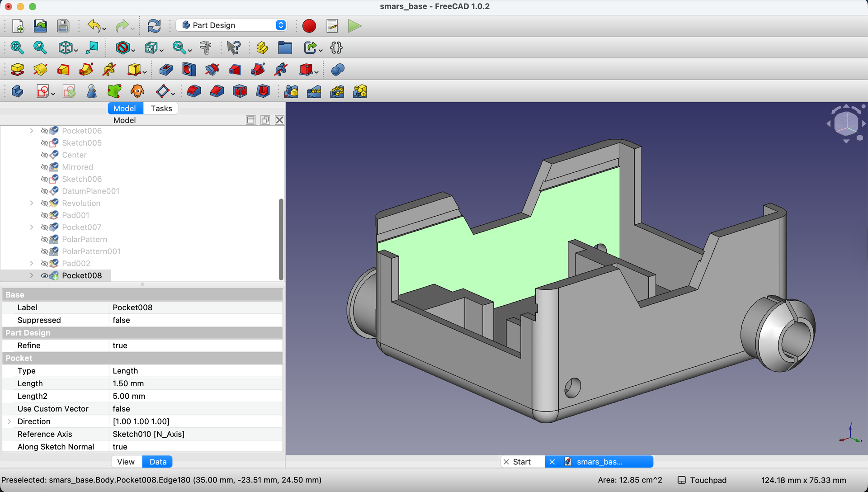
Task: Open the Part Design workbench dropdown
Action: (232, 25)
